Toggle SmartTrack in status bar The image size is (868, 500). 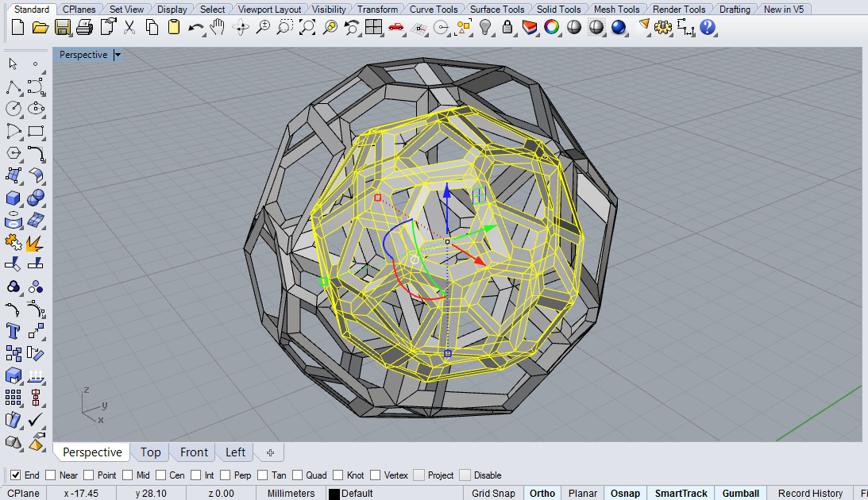coord(681,494)
